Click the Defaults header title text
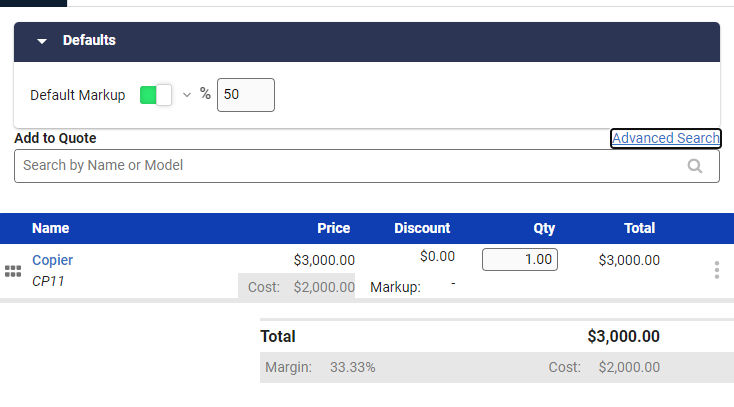 click(x=89, y=41)
